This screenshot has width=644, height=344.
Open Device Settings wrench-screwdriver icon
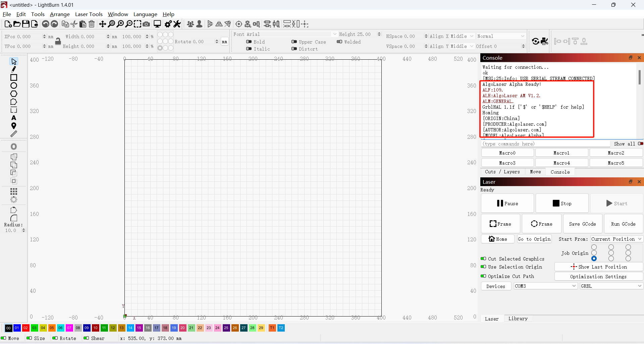[x=177, y=24]
